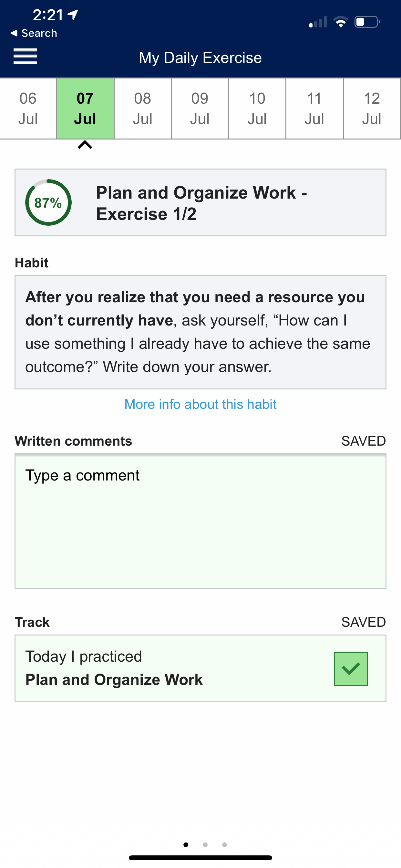Tap the cellular signal bars icon
Viewport: 401px width, 868px height.
coord(318,22)
